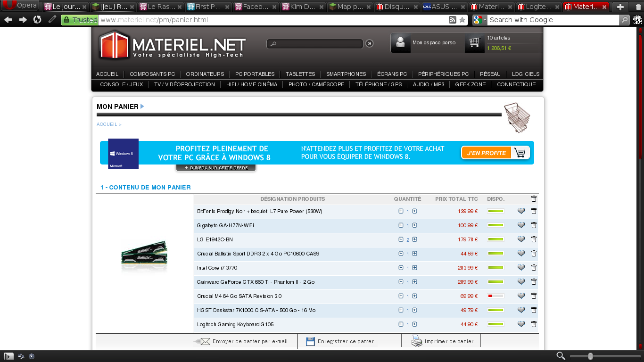Viewport: 644px width, 362px height.
Task: Open GEEK ZONE category
Action: pos(471,84)
